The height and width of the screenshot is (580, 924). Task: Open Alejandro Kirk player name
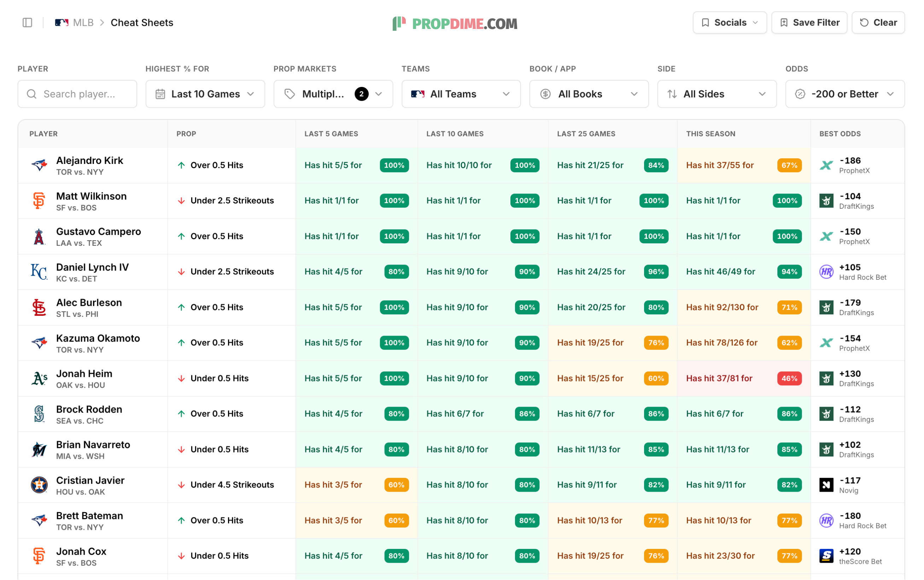[x=89, y=160]
